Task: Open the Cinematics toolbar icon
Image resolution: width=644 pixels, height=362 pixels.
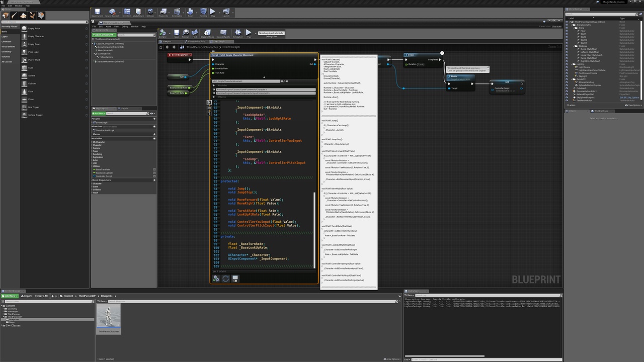Action: click(177, 12)
